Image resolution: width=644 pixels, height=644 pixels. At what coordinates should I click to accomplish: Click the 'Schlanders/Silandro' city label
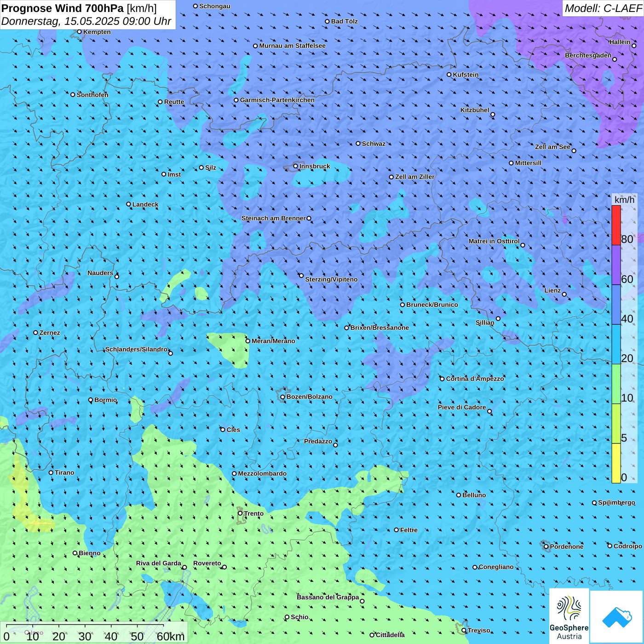pos(136,349)
